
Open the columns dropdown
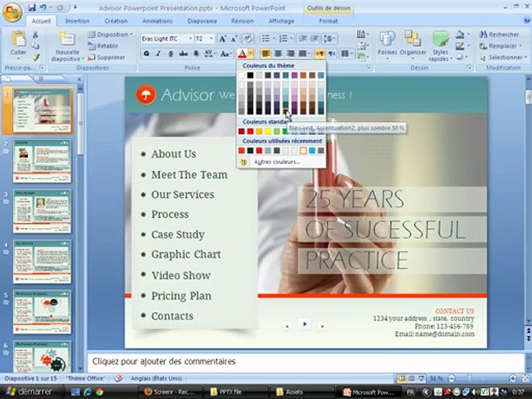(x=346, y=54)
